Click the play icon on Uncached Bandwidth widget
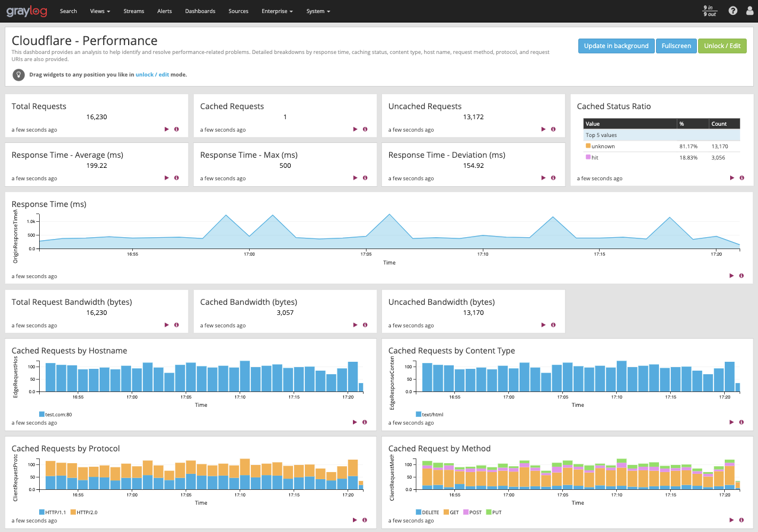This screenshot has width=758, height=532. (x=543, y=324)
